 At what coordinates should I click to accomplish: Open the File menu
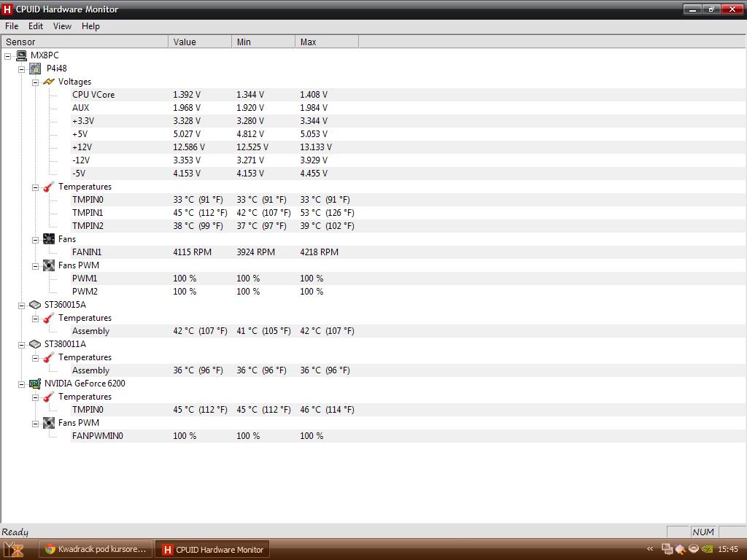point(12,26)
